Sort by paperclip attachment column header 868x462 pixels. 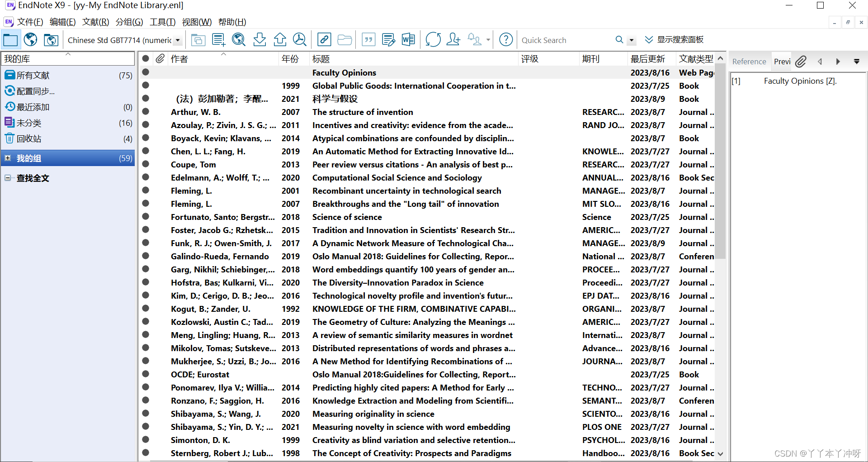pyautogui.click(x=160, y=59)
